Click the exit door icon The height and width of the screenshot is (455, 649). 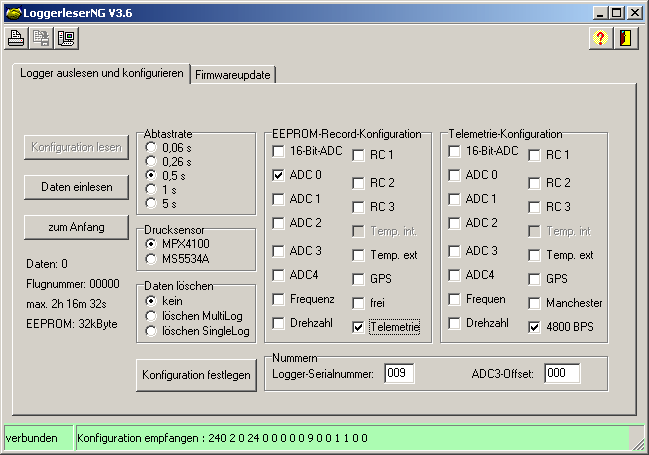[x=625, y=39]
